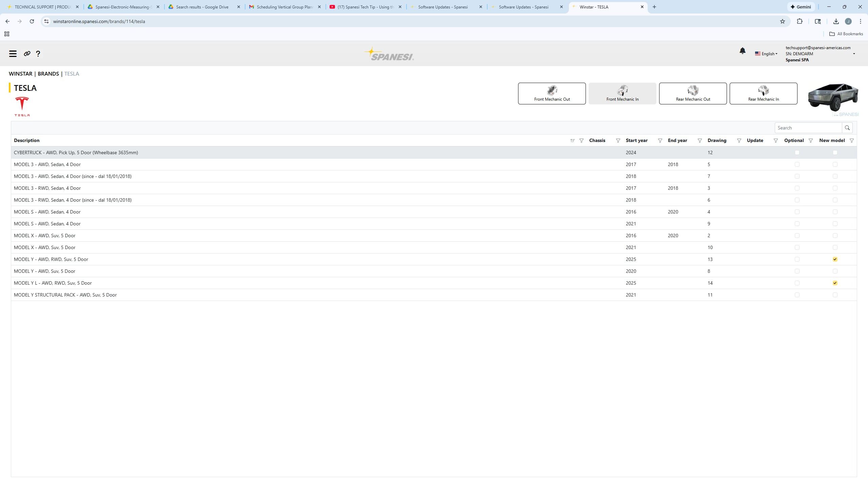This screenshot has width=868, height=488.
Task: Toggle New model checkbox for CYBERTRUCK row
Action: tap(835, 152)
